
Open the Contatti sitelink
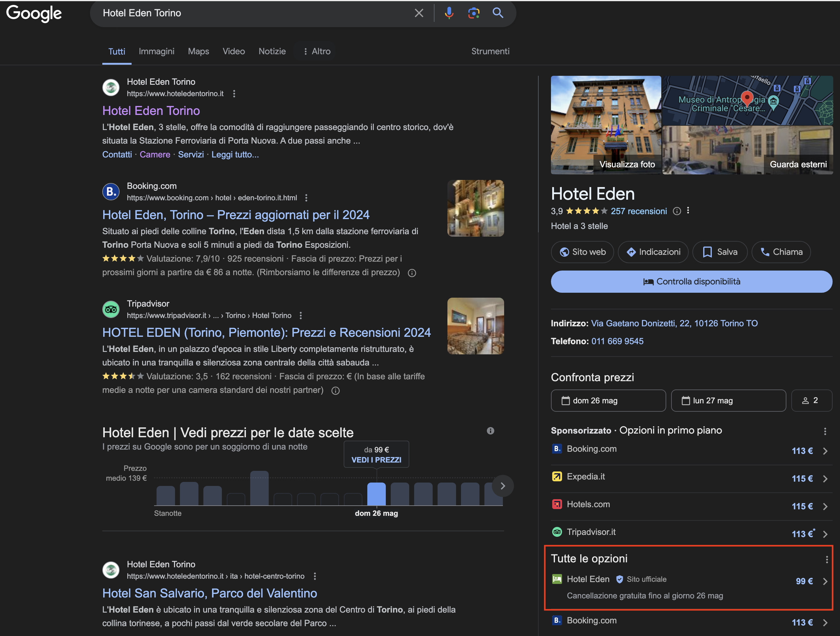click(117, 155)
